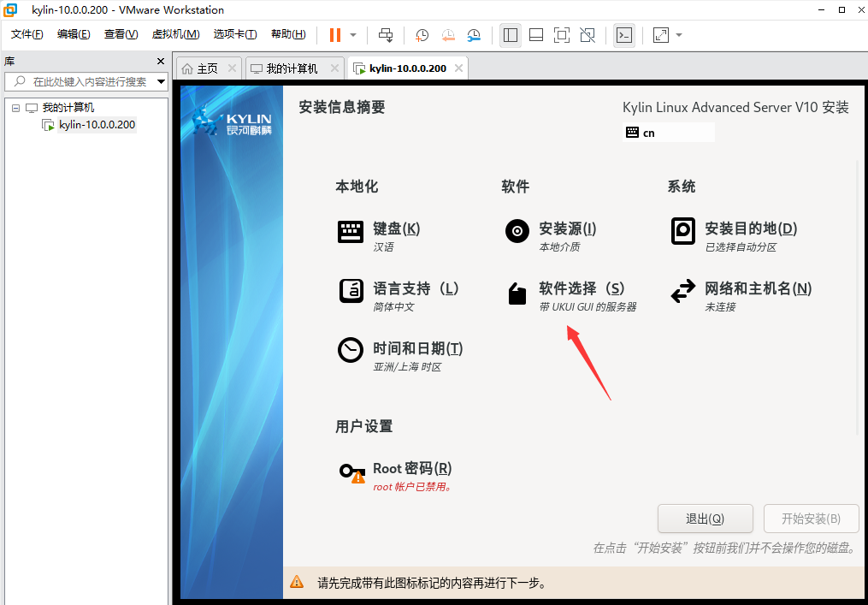Select 我的计算机 in the library tree

pos(68,108)
